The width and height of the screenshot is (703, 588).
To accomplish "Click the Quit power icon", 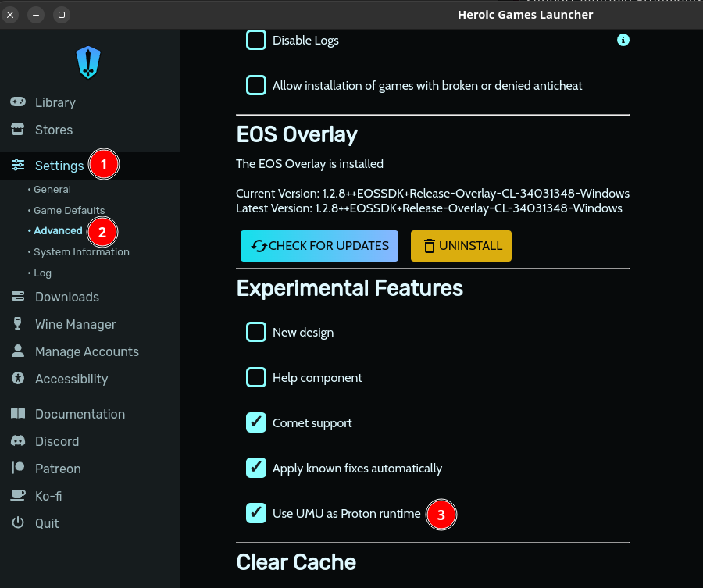I will click(x=18, y=522).
